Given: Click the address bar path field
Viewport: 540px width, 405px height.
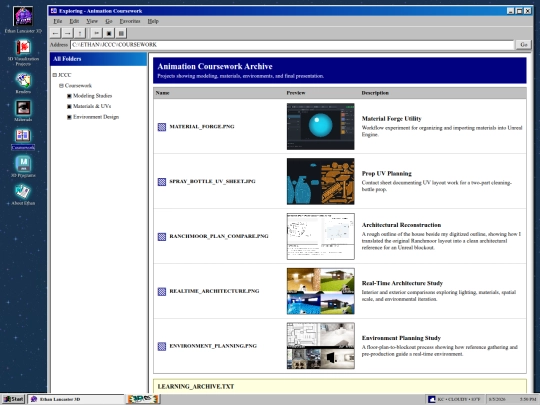Looking at the screenshot, I should [x=292, y=45].
